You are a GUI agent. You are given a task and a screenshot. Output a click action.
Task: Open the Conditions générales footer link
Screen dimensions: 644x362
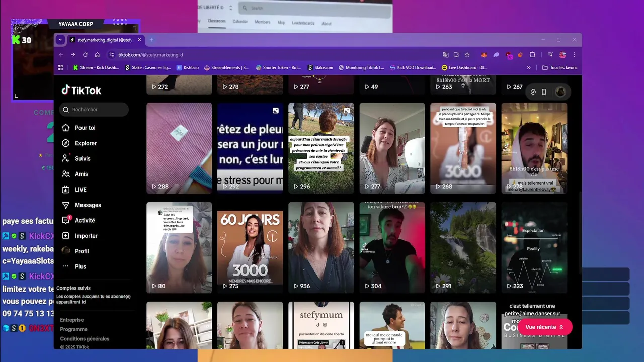(85, 339)
